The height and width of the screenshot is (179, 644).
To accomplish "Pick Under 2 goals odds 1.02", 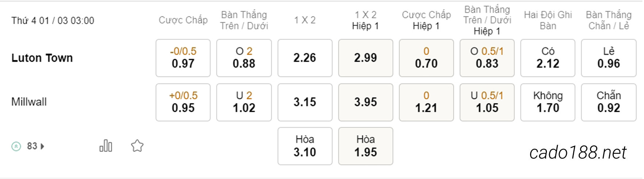I will coord(244,102).
